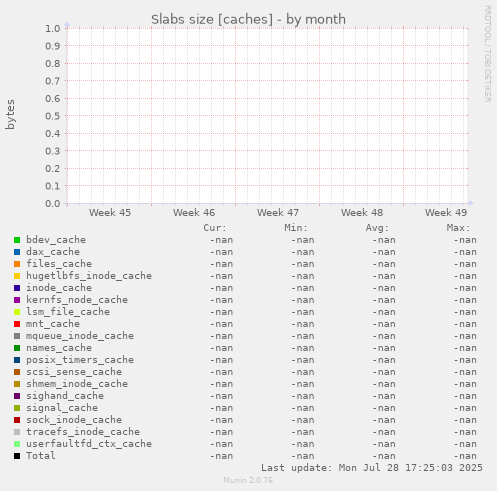Image resolution: width=497 pixels, height=491 pixels.
Task: Click the files_cache orange color swatch
Action: (x=17, y=264)
